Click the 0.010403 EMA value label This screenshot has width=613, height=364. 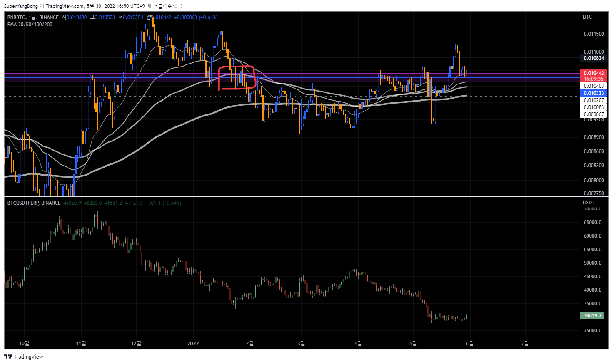[594, 86]
